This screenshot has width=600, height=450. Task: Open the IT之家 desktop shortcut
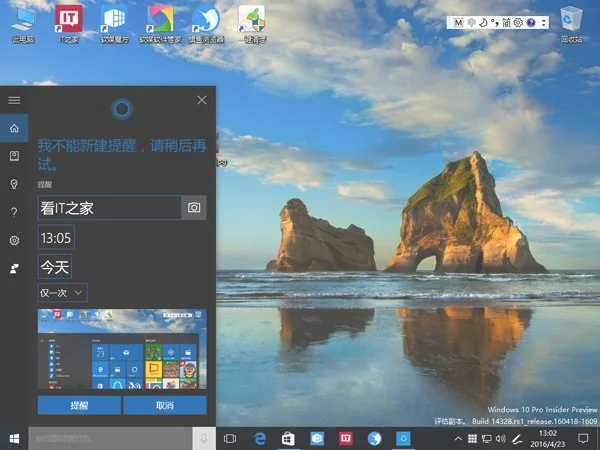[69, 24]
